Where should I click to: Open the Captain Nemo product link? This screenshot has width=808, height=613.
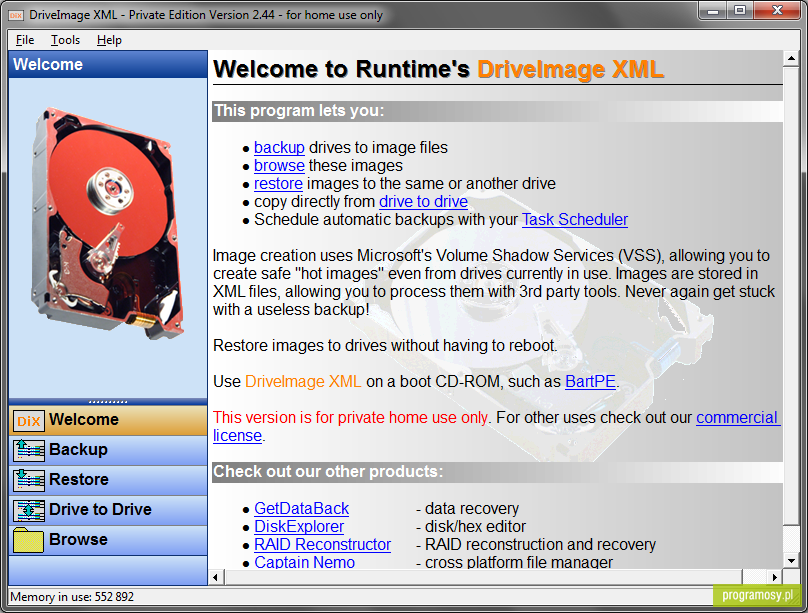click(305, 561)
